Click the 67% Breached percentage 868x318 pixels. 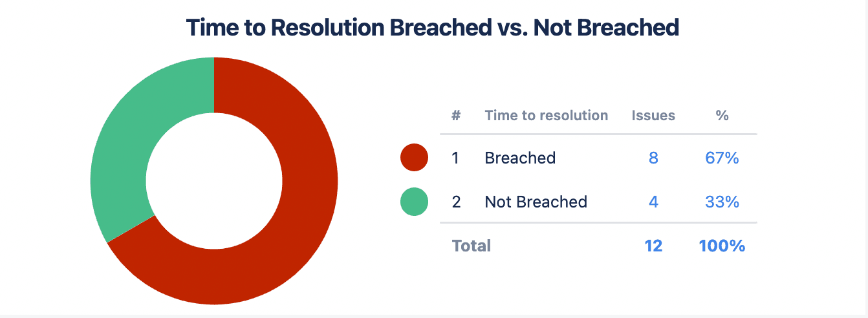[722, 158]
